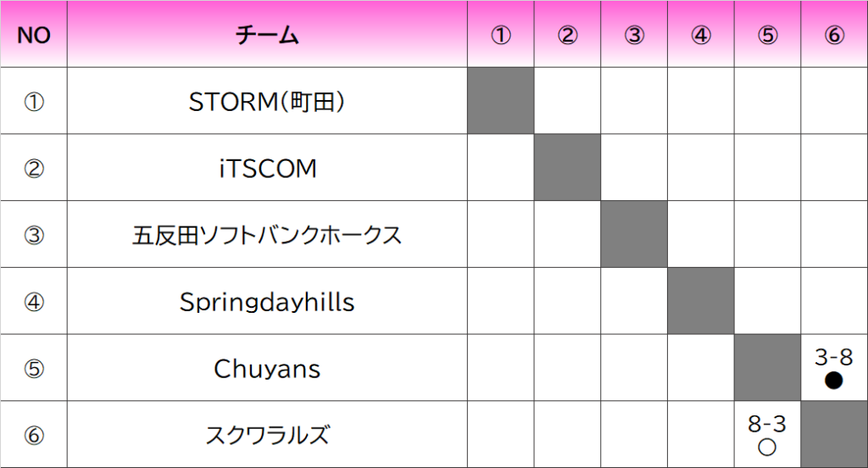Screen dimensions: 868x468
Task: Click column header ① in top row
Action: tap(500, 35)
